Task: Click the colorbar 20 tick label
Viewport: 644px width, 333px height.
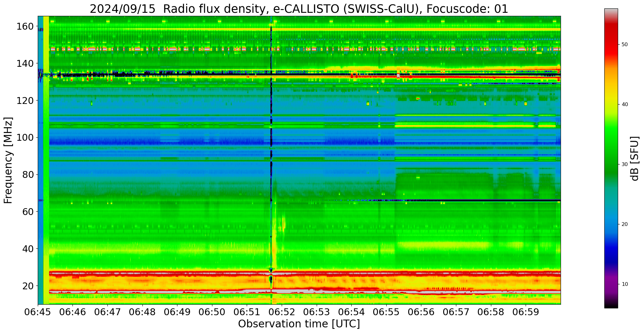Action: (625, 224)
